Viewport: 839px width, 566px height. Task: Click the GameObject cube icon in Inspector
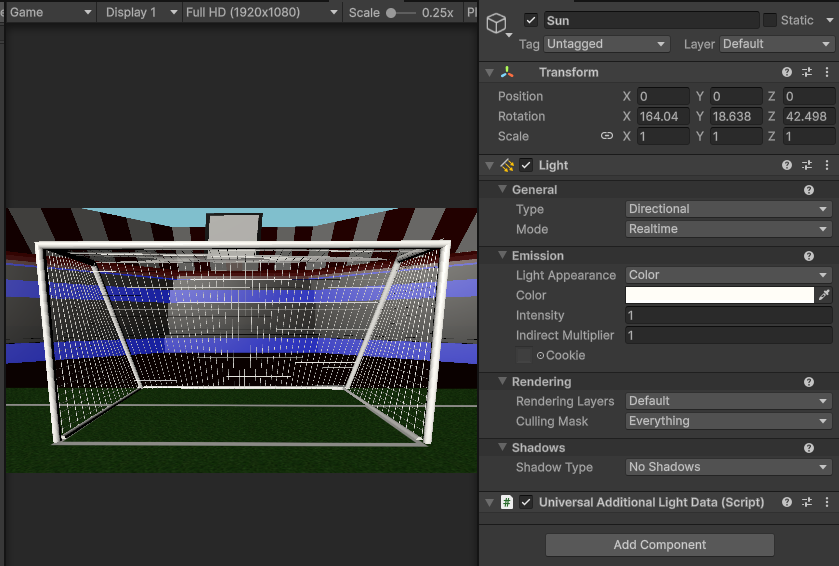pyautogui.click(x=496, y=24)
